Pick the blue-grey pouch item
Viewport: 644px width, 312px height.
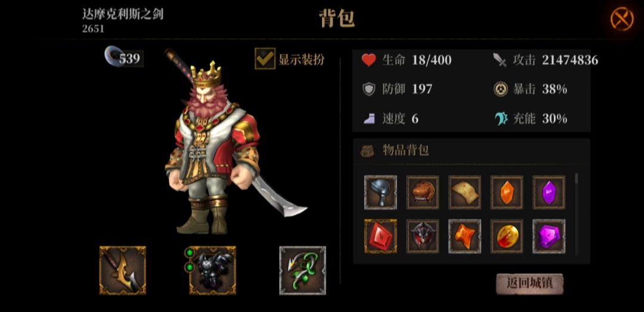[380, 192]
